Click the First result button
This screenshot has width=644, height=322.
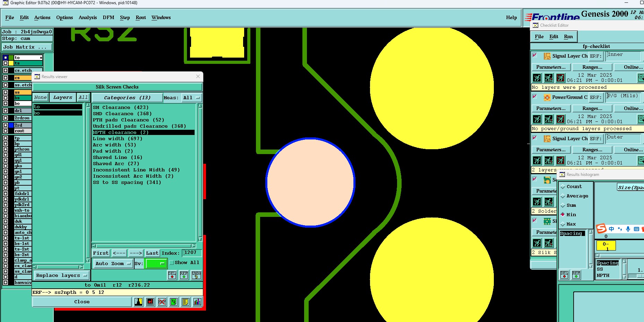click(x=101, y=253)
